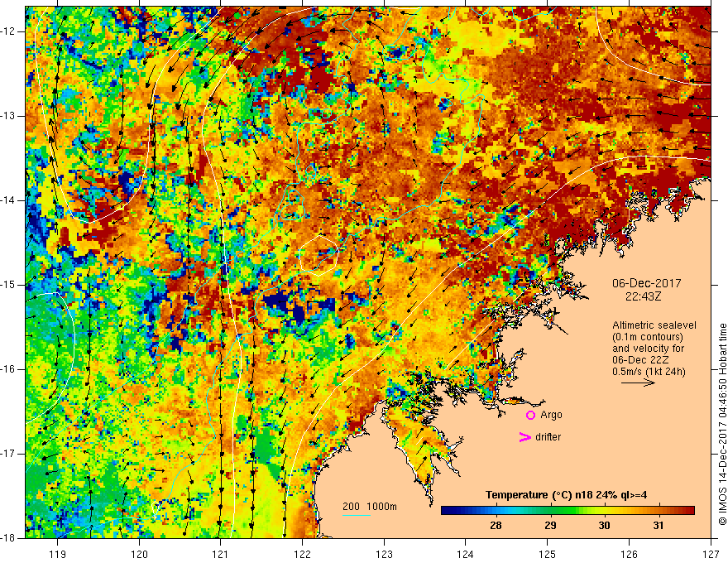This screenshot has width=728, height=563.
Task: Click longitude axis label 119
Action: (x=58, y=554)
